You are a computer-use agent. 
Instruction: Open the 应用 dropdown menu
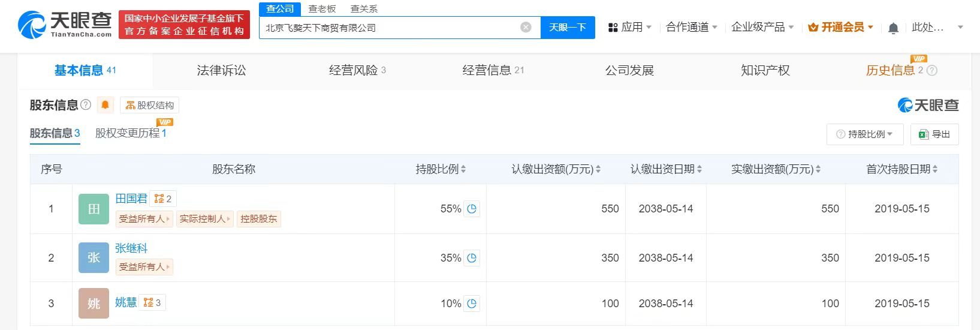point(629,27)
